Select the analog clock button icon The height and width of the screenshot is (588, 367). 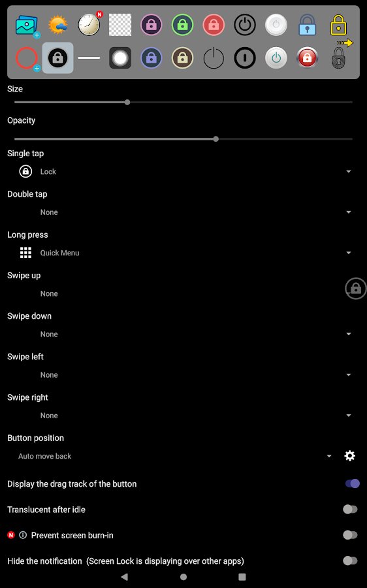(89, 25)
